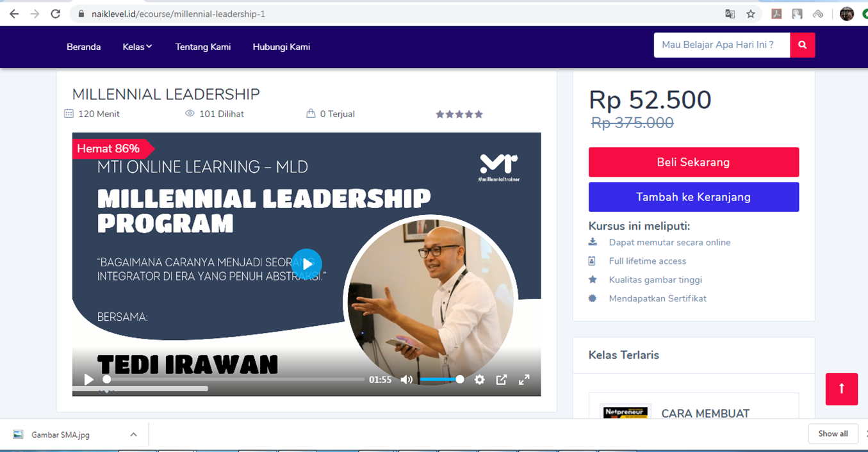
Task: Click the cloud extension icon in toolbar
Action: click(818, 13)
